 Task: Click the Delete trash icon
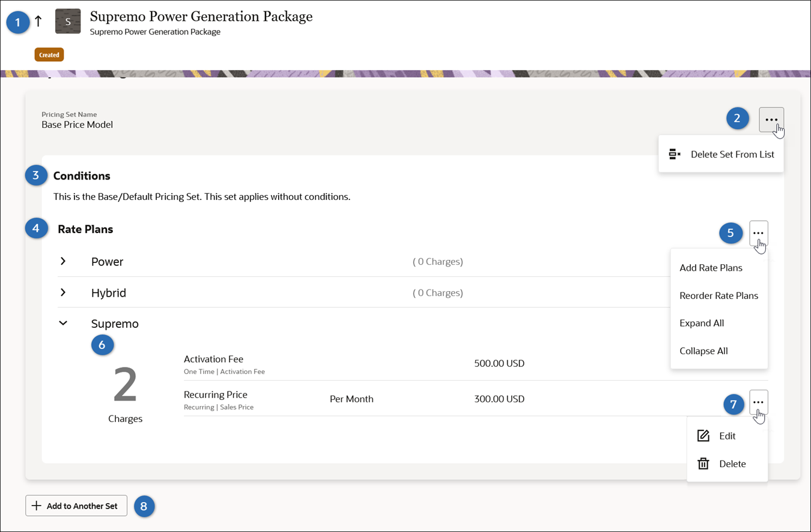tap(703, 464)
